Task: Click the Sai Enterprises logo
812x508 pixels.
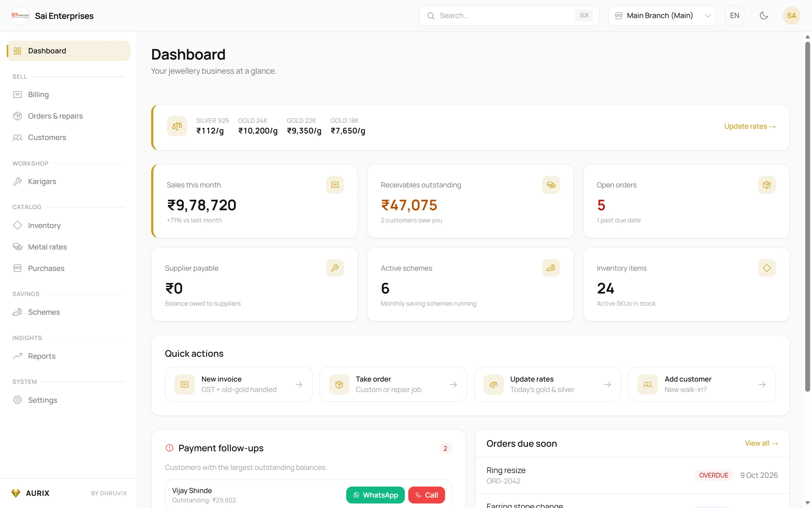Action: tap(20, 16)
